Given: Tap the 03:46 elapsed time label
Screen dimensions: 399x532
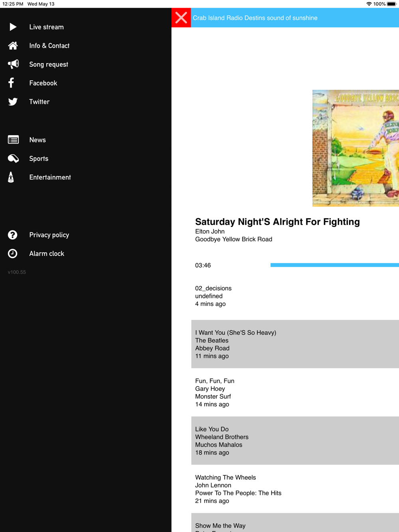Looking at the screenshot, I should point(203,265).
